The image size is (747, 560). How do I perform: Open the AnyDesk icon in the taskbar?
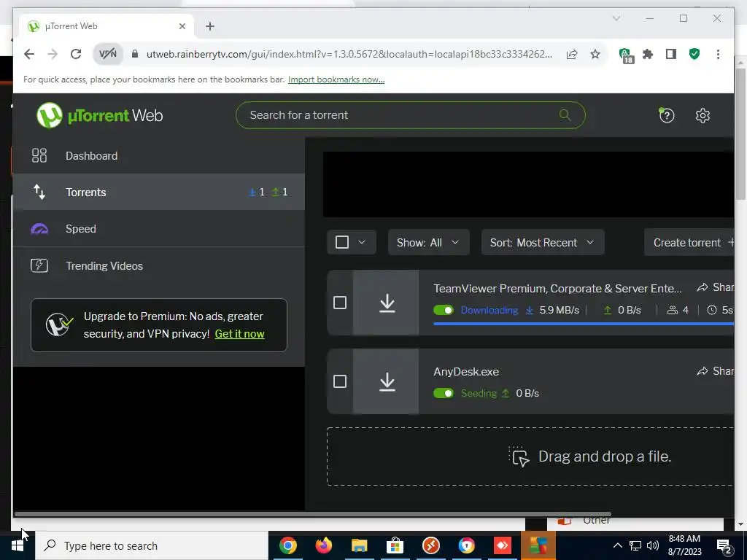pos(502,545)
